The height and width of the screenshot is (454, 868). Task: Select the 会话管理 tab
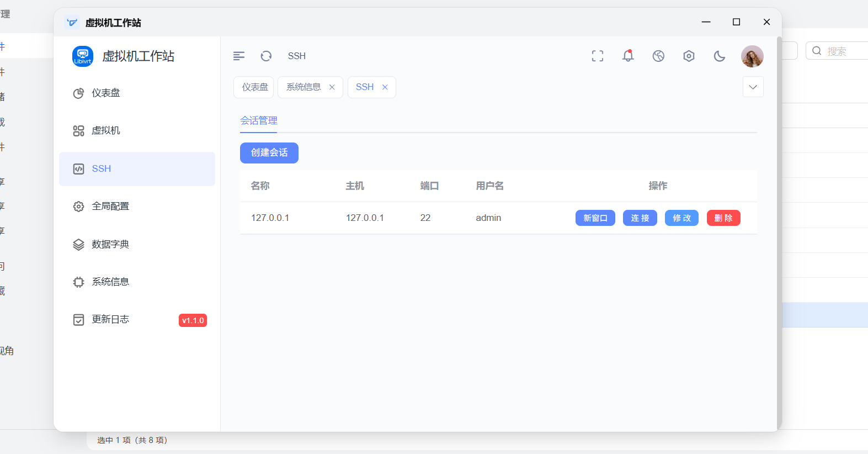point(259,120)
